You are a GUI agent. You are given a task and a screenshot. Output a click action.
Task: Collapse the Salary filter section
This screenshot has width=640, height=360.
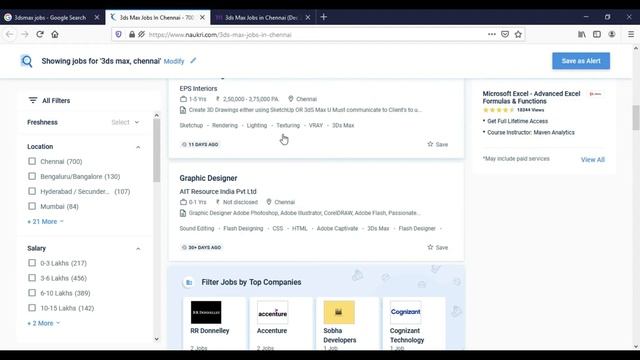pos(138,249)
